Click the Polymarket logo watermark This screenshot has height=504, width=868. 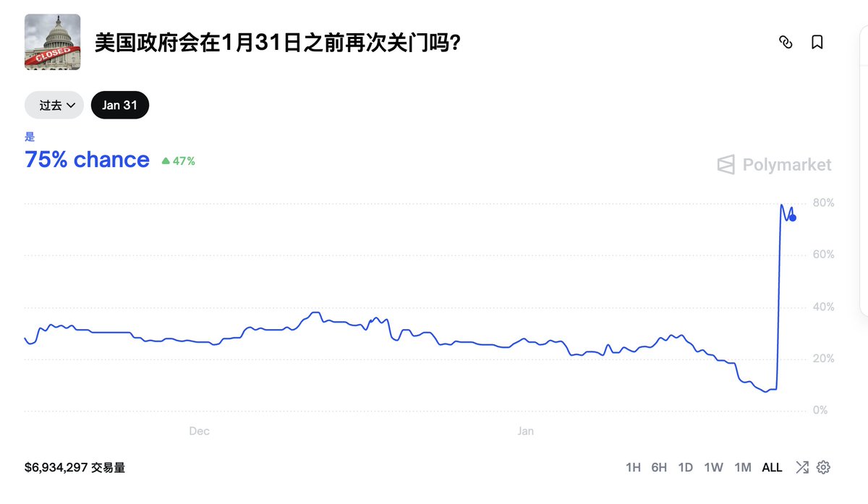pos(774,165)
